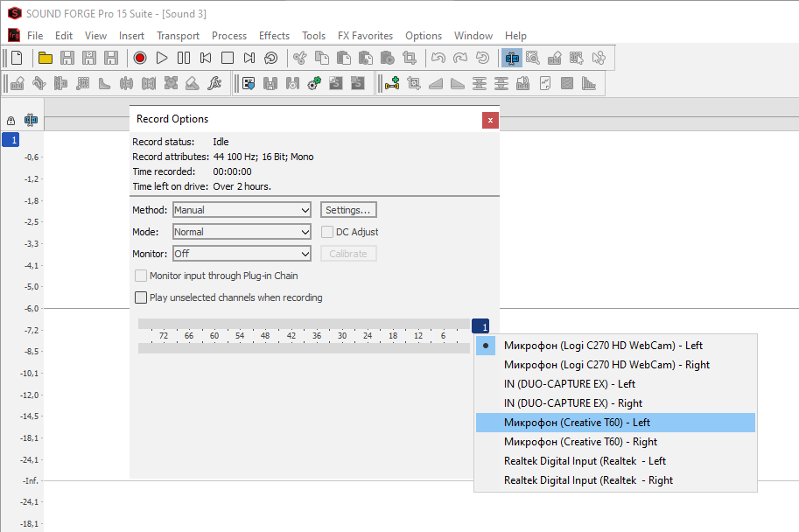Click the Repeat last action circular arrow icon
The image size is (799, 532).
482,58
